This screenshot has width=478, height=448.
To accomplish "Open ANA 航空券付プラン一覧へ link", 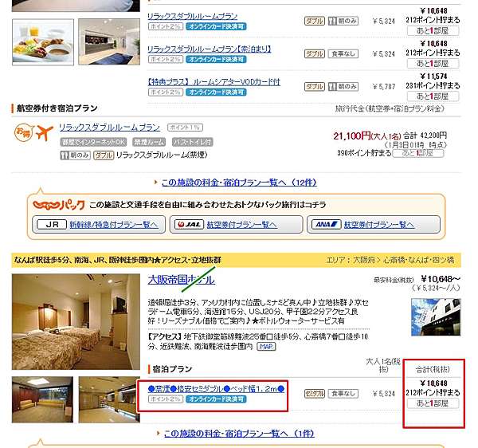I will (379, 225).
